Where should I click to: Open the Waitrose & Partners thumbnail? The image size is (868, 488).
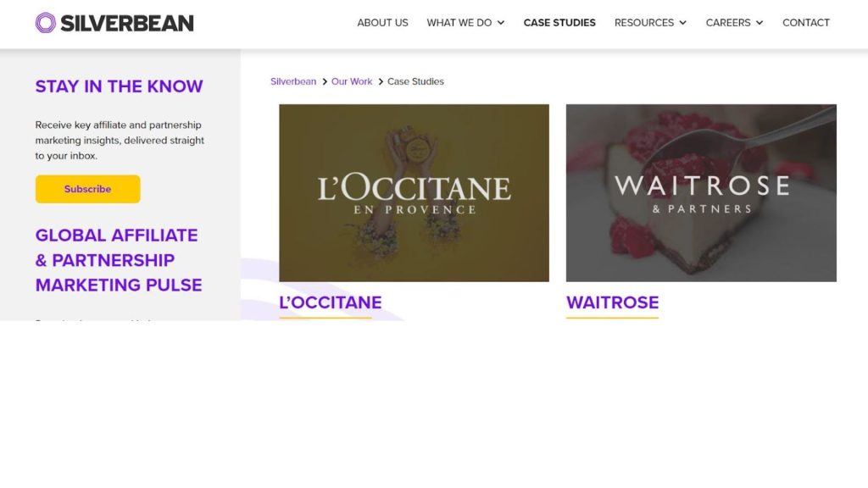point(701,193)
